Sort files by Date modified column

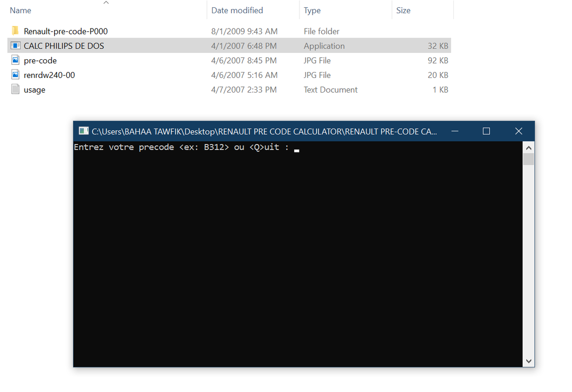237,10
